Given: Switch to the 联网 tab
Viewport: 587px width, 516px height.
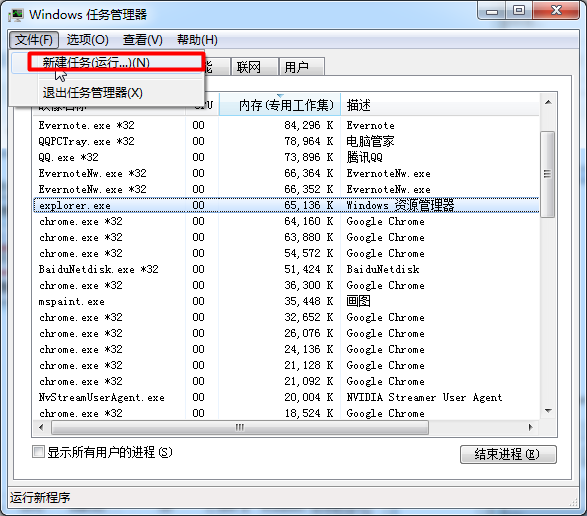Looking at the screenshot, I should [x=254, y=67].
